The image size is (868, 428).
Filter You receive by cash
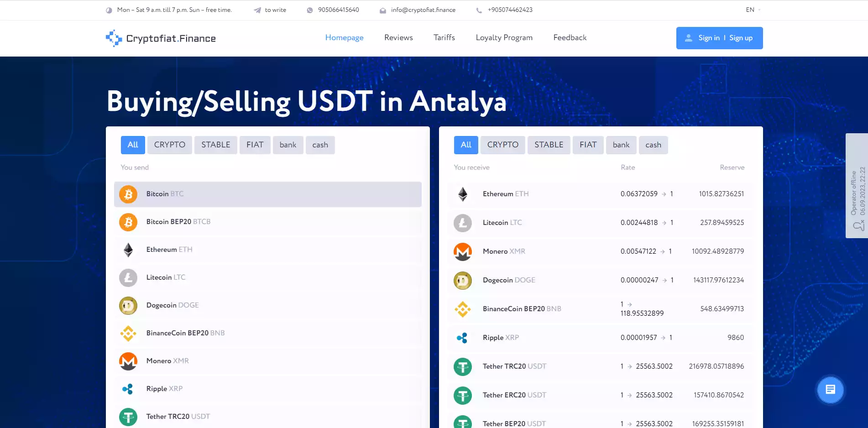[x=654, y=145]
